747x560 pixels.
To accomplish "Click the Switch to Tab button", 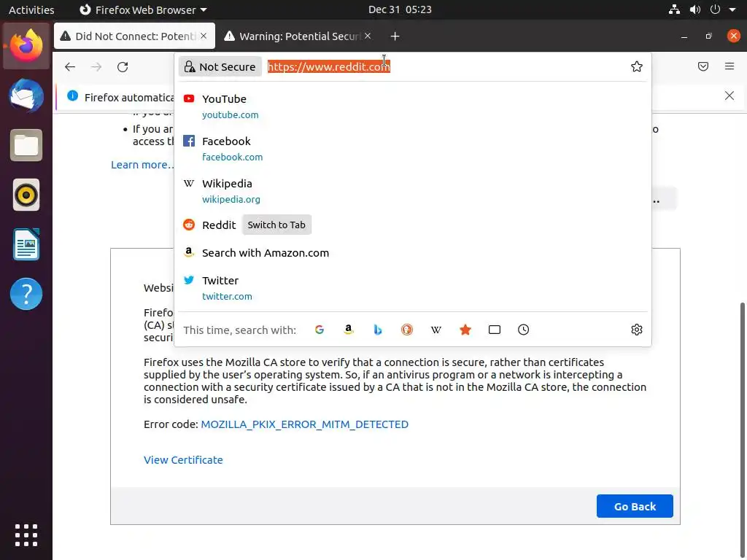I will [x=276, y=225].
